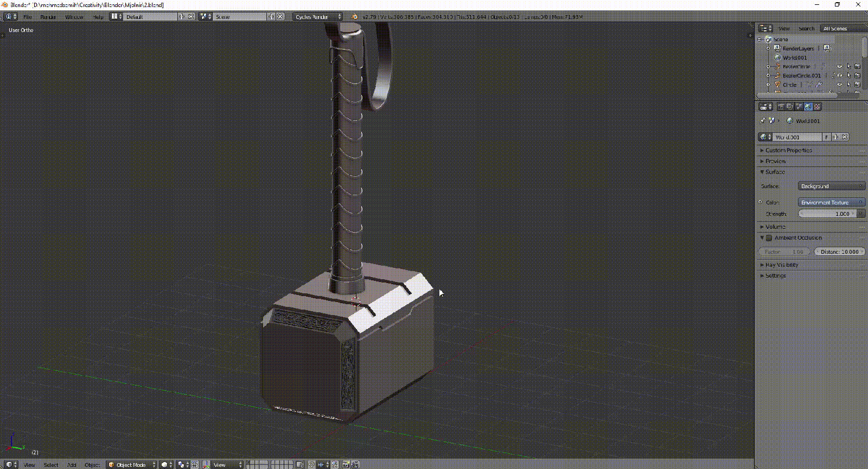The width and height of the screenshot is (868, 469).
Task: Add a new world datablock
Action: point(836,137)
